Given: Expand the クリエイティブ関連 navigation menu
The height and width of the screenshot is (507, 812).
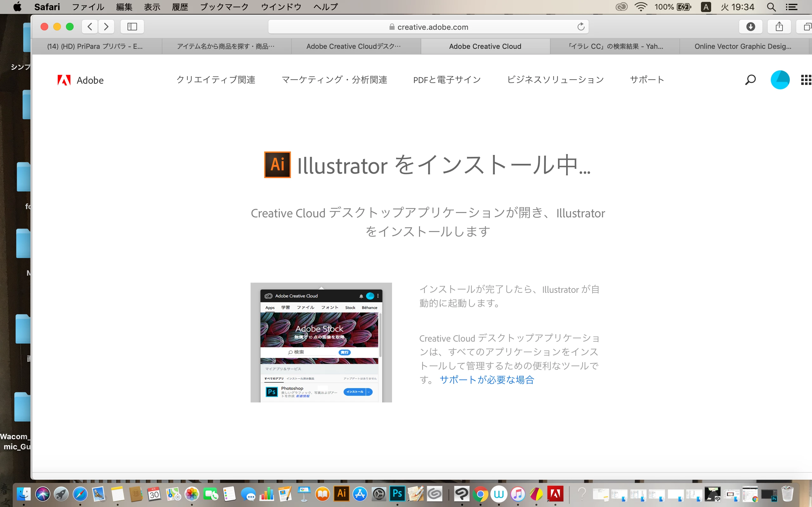Looking at the screenshot, I should [216, 80].
